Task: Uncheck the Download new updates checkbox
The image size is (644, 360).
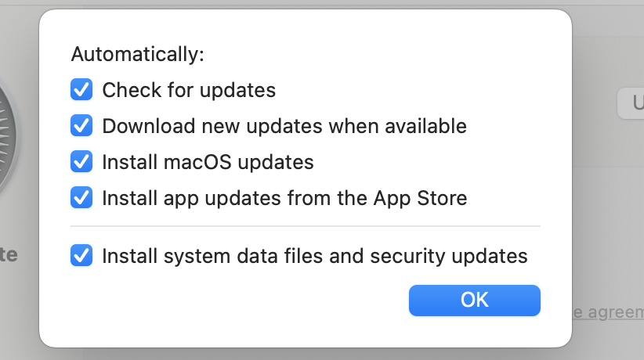Action: pyautogui.click(x=81, y=126)
